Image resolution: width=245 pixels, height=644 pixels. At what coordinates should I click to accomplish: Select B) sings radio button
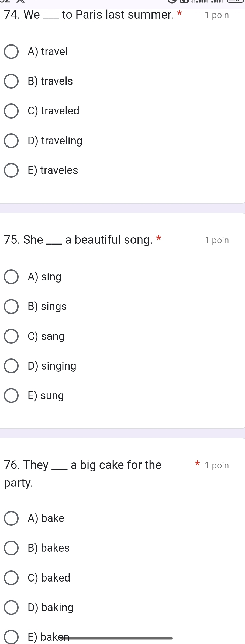coord(11,307)
